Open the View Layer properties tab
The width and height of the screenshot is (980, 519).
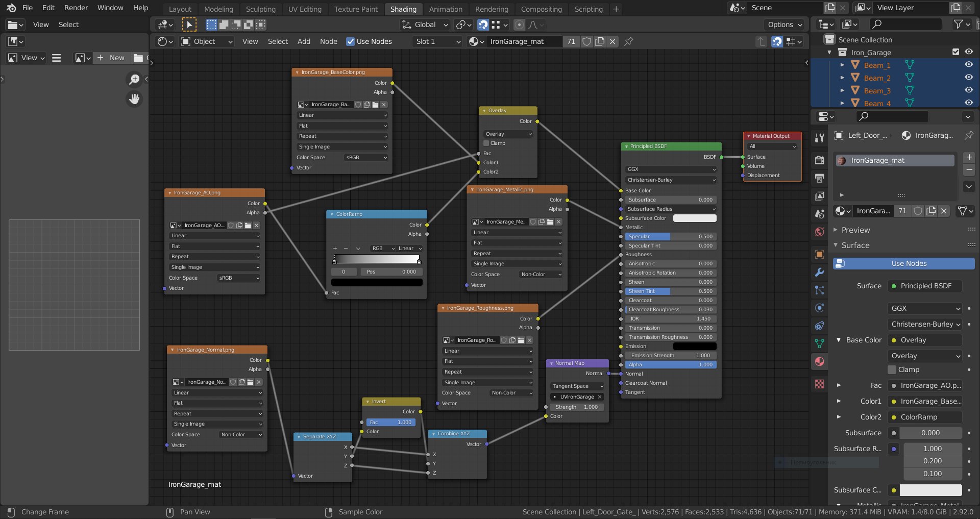[819, 196]
